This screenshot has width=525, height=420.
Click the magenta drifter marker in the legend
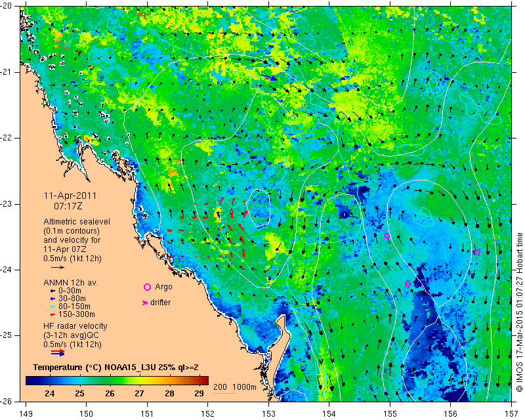(145, 303)
